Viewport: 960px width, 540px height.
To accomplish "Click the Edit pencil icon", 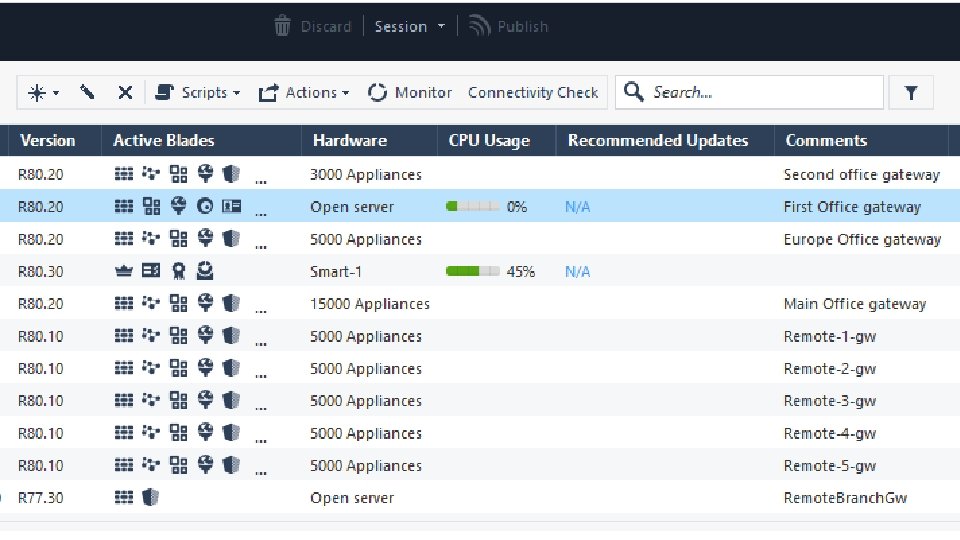I will coord(87,92).
